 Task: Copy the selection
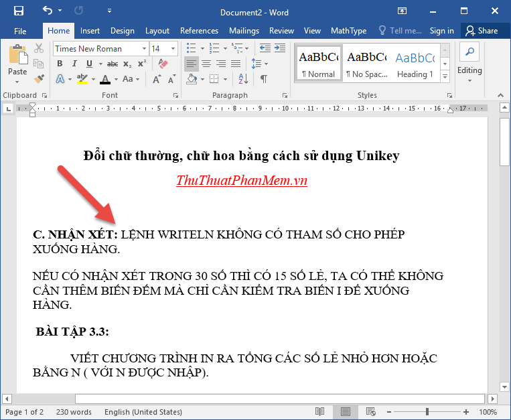point(39,64)
